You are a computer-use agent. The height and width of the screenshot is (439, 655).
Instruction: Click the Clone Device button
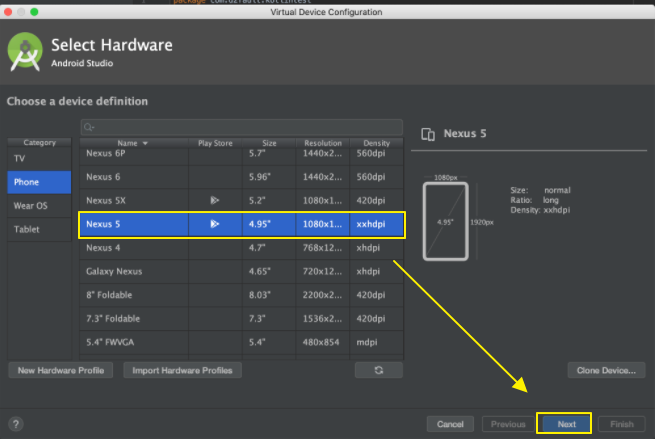tap(606, 370)
